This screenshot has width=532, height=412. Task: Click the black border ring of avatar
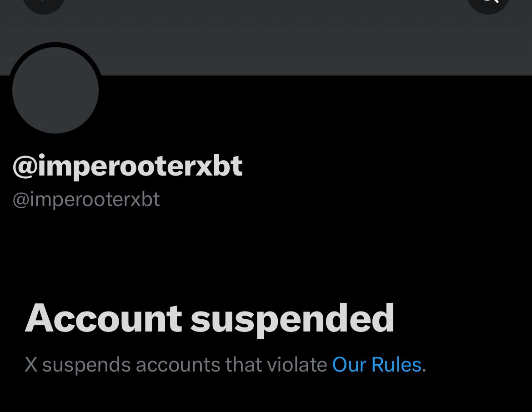55,45
